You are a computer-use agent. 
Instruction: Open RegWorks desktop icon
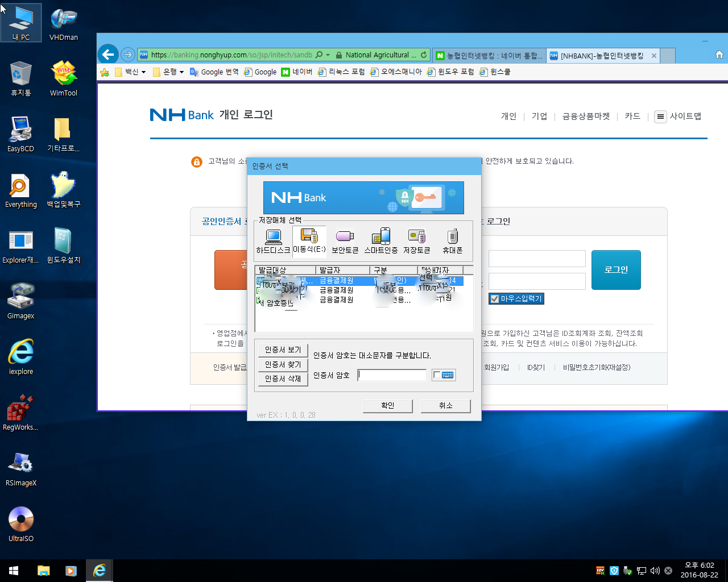point(21,414)
